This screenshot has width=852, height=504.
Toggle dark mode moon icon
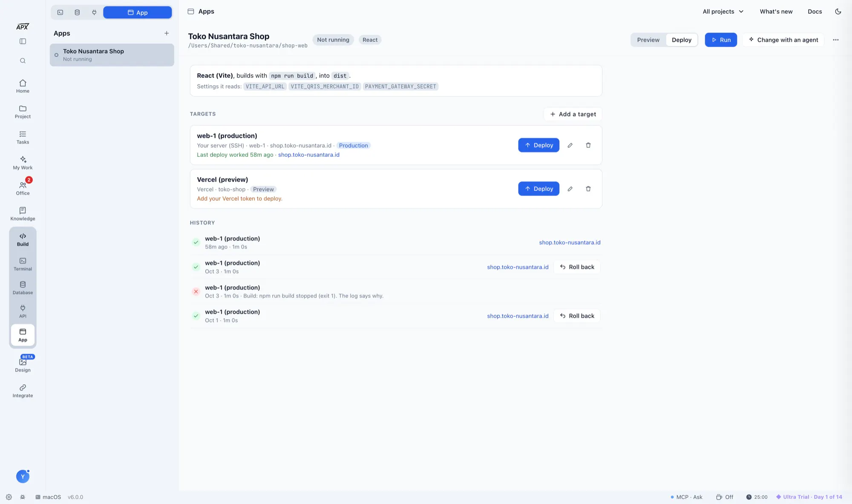point(838,12)
